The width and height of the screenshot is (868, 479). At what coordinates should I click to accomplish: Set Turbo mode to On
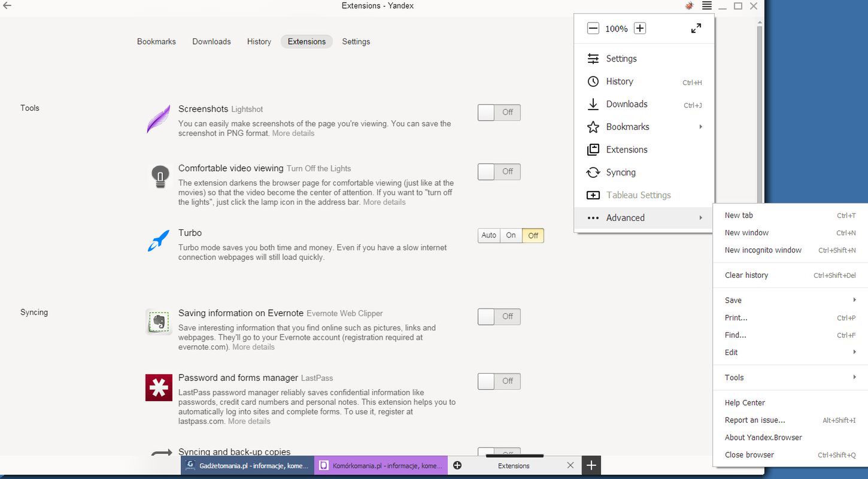511,235
